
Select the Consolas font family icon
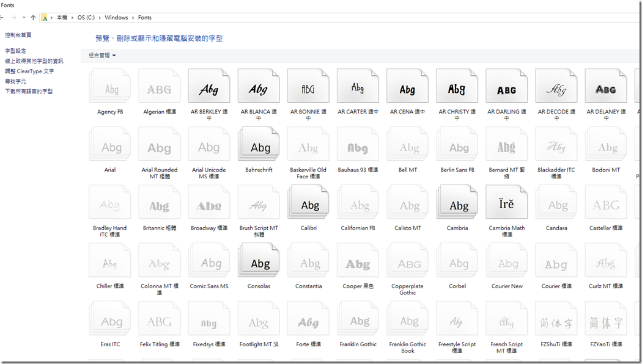pyautogui.click(x=259, y=260)
